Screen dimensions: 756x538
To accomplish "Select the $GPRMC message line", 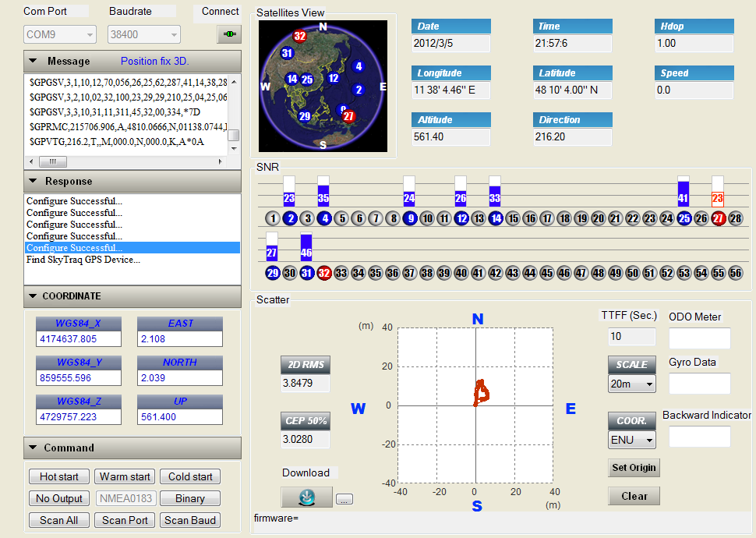I will 127,127.
